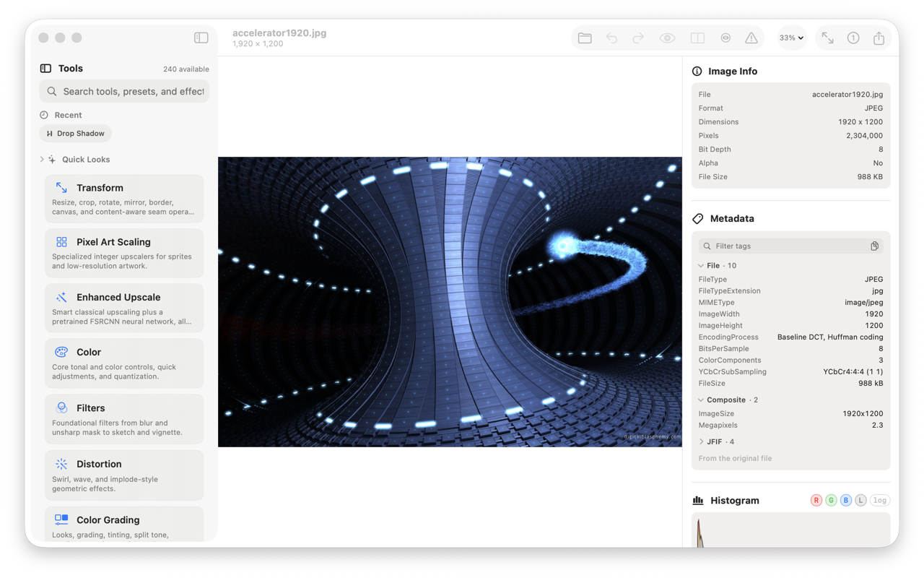
Task: Select the Drop Shadow recent chip
Action: pyautogui.click(x=76, y=133)
